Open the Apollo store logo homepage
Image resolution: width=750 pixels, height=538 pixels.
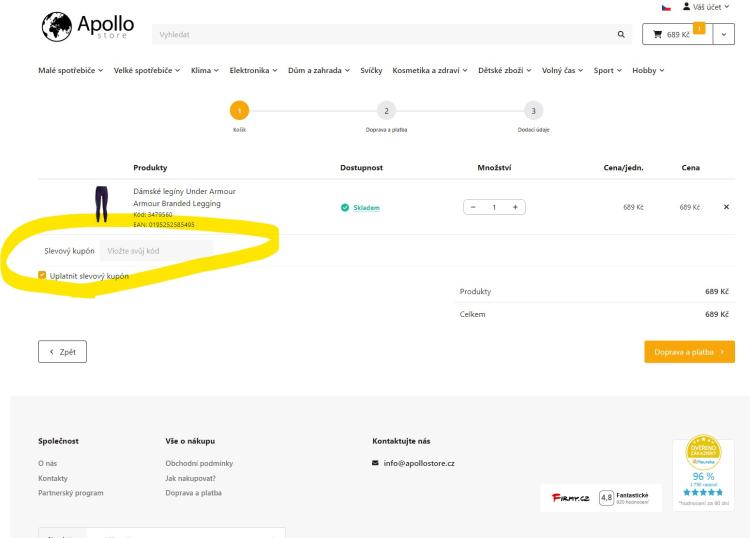88,27
